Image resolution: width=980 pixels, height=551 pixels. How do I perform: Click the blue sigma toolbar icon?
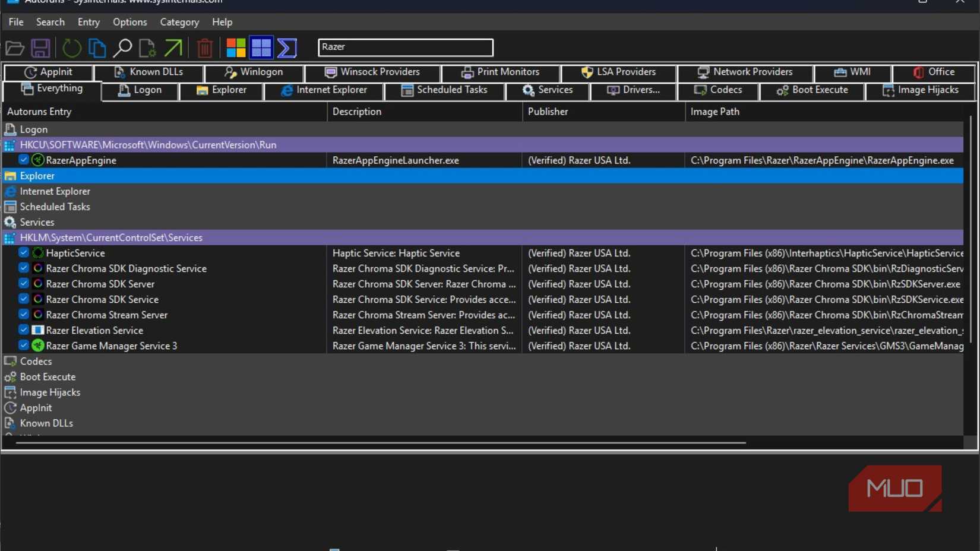[287, 48]
